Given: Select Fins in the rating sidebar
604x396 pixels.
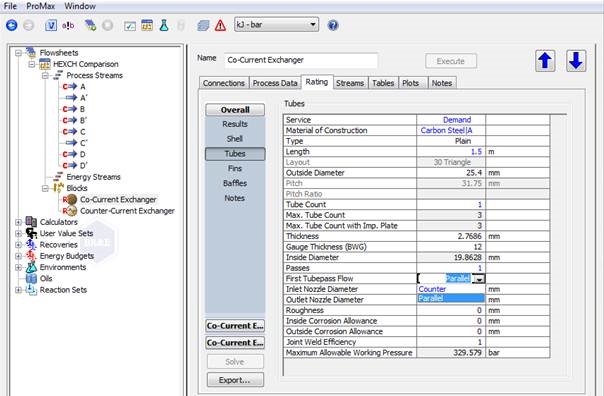Looking at the screenshot, I should tap(235, 168).
